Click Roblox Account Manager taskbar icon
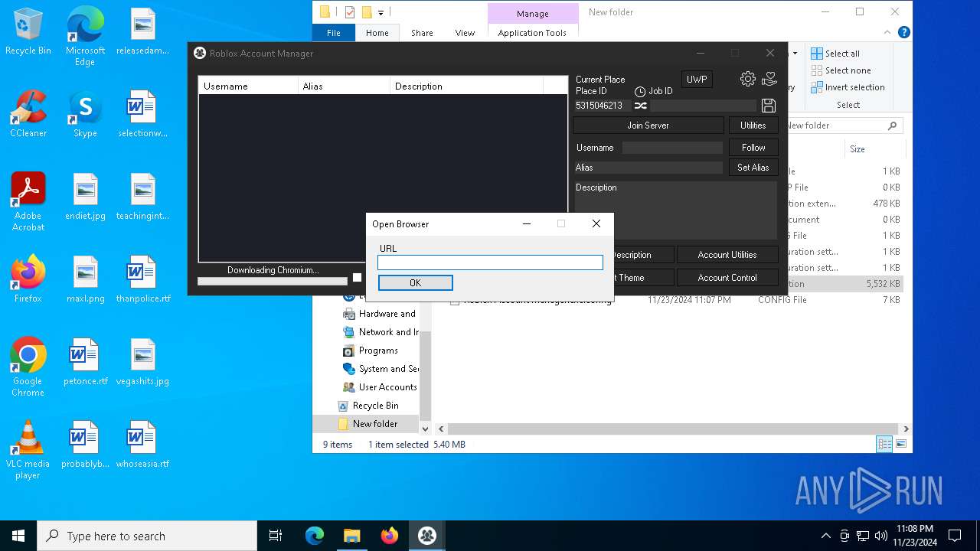Viewport: 980px width, 551px height. click(x=427, y=536)
